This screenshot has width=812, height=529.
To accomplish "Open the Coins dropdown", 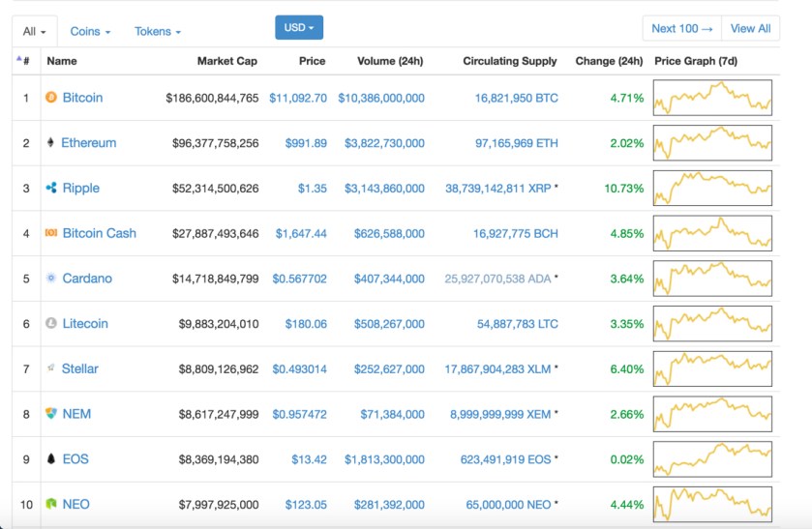I will pyautogui.click(x=90, y=32).
